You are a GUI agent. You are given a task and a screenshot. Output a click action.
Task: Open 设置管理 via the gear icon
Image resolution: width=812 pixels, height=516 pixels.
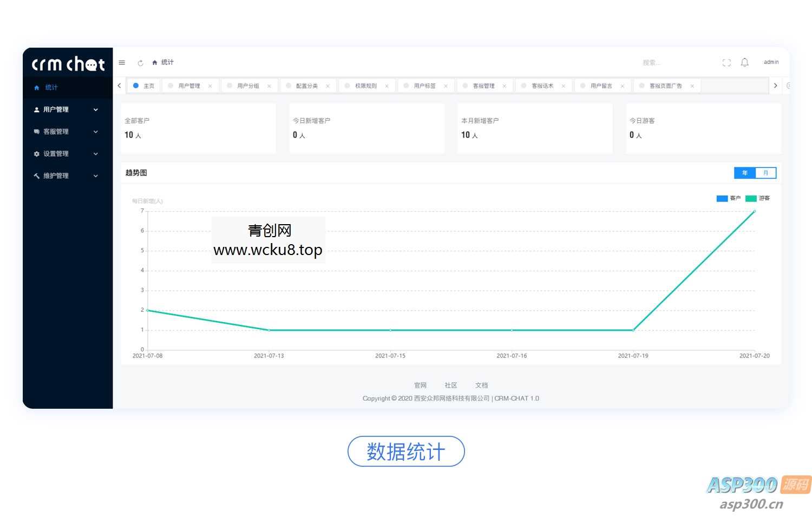[x=36, y=154]
